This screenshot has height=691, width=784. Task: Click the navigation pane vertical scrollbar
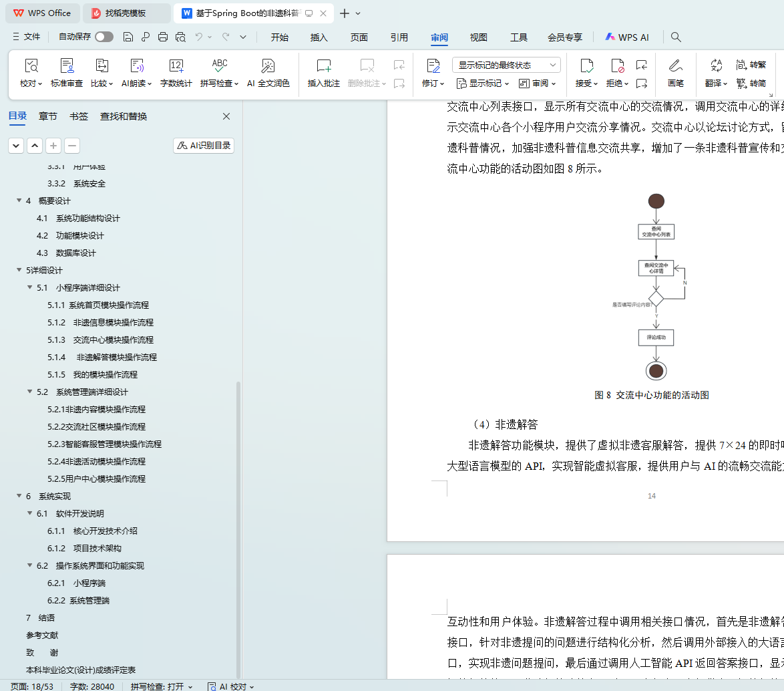(x=238, y=521)
